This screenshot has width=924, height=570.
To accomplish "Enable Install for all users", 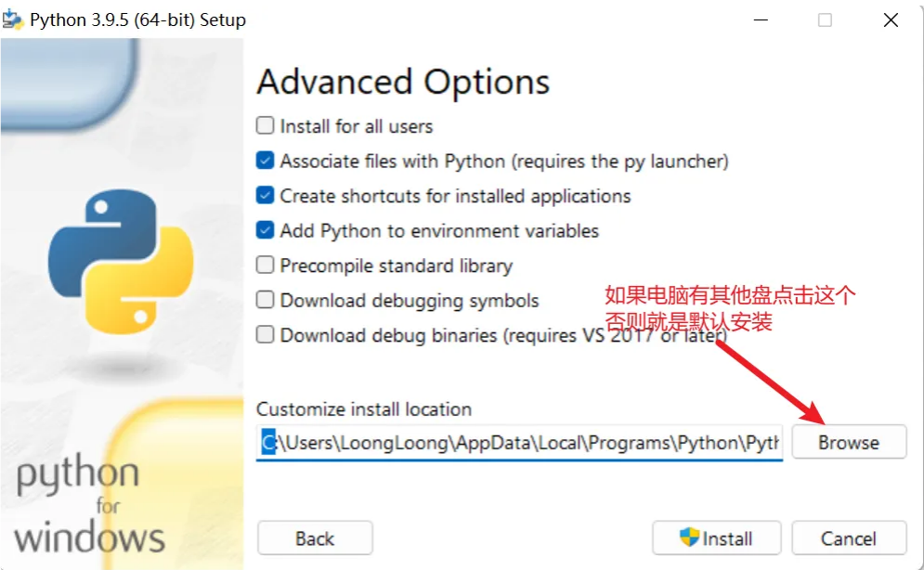I will (266, 125).
